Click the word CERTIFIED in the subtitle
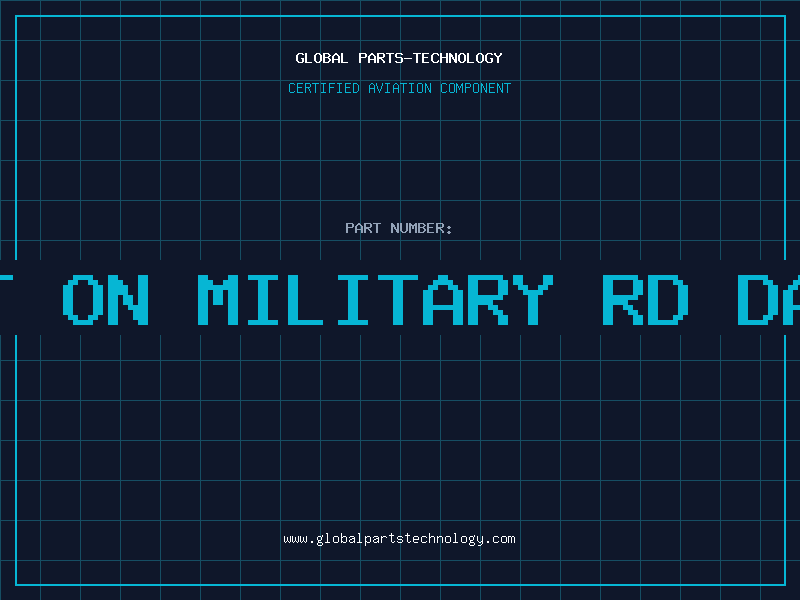The height and width of the screenshot is (600, 800). [324, 88]
